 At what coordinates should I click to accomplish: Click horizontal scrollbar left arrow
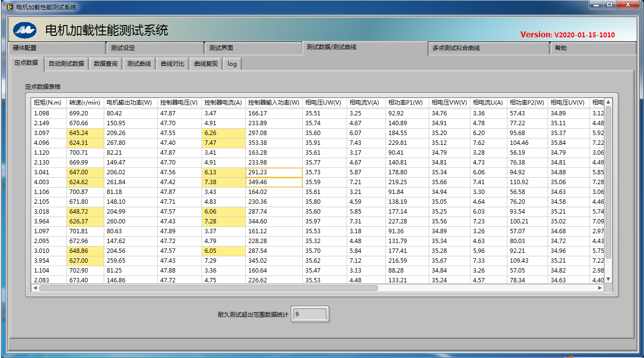click(x=35, y=288)
